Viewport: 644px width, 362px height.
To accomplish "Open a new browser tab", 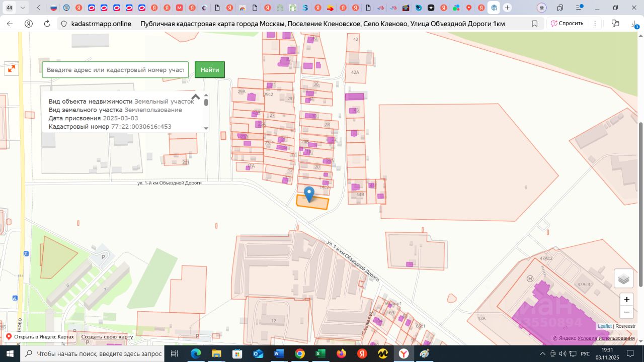I will (507, 8).
